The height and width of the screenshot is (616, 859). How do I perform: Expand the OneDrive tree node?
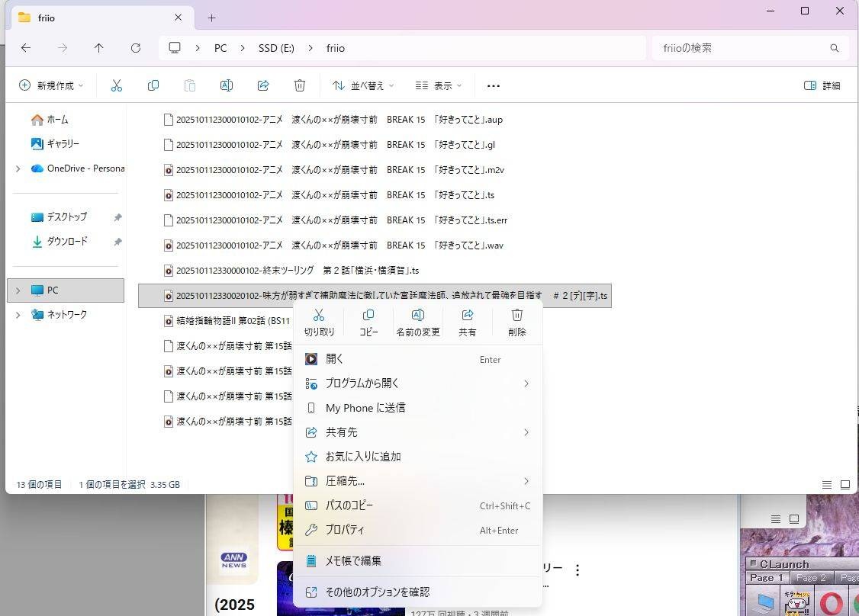(18, 168)
